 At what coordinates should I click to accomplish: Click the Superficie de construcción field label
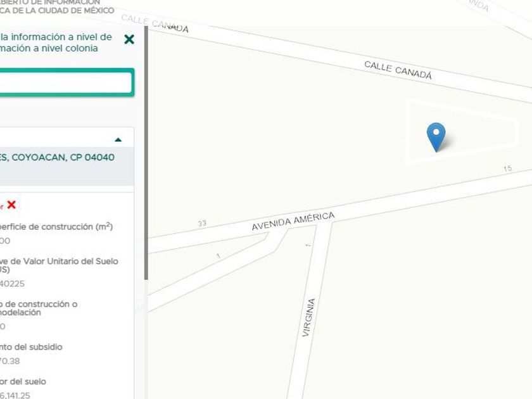tap(56, 226)
